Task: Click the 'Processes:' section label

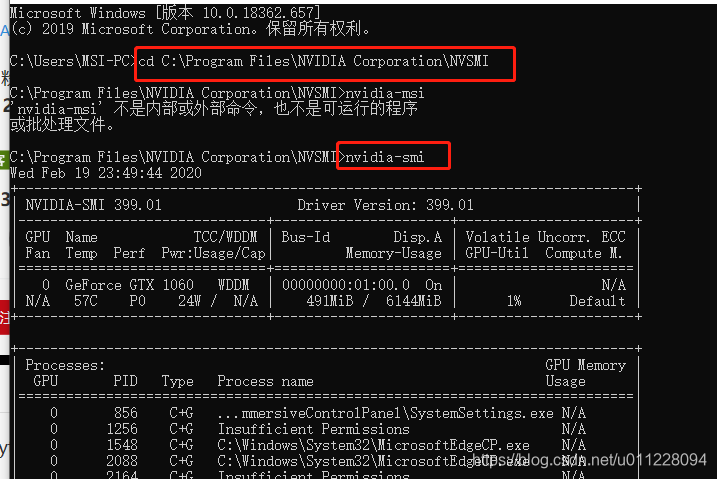Action: pos(65,365)
